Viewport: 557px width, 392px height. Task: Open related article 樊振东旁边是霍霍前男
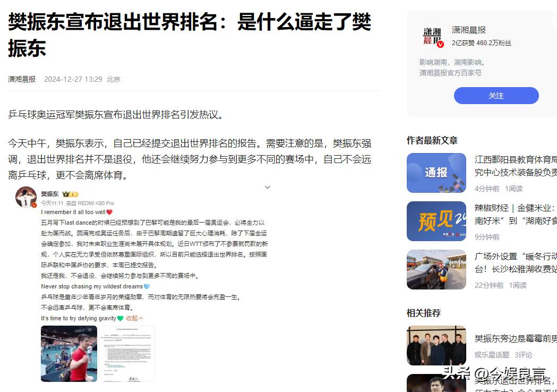(516, 339)
